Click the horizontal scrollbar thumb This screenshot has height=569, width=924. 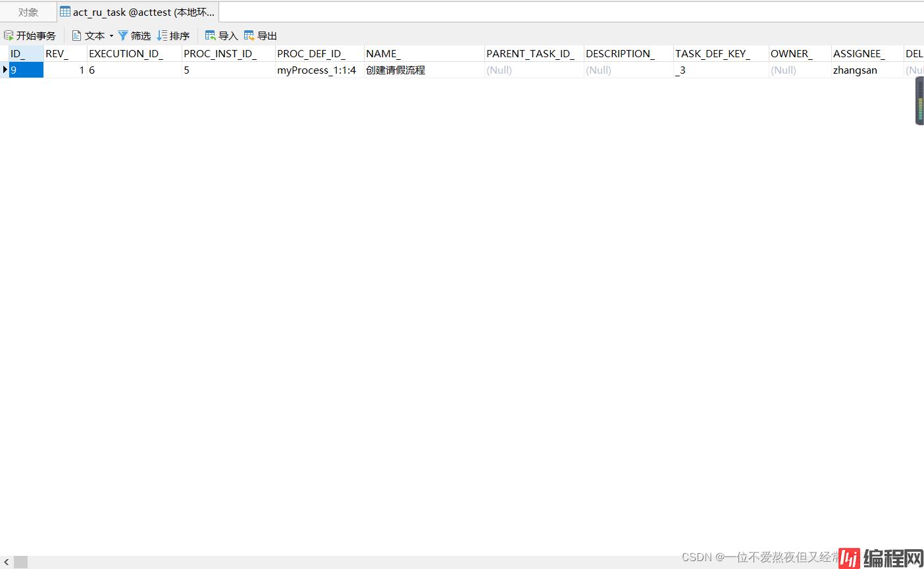click(21, 562)
